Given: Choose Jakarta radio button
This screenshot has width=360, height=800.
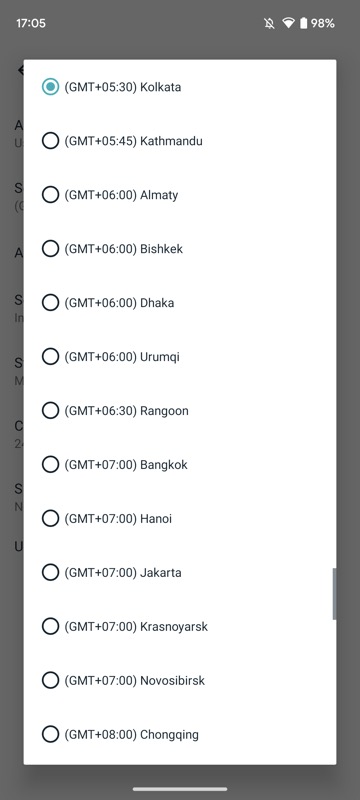Looking at the screenshot, I should (50, 572).
